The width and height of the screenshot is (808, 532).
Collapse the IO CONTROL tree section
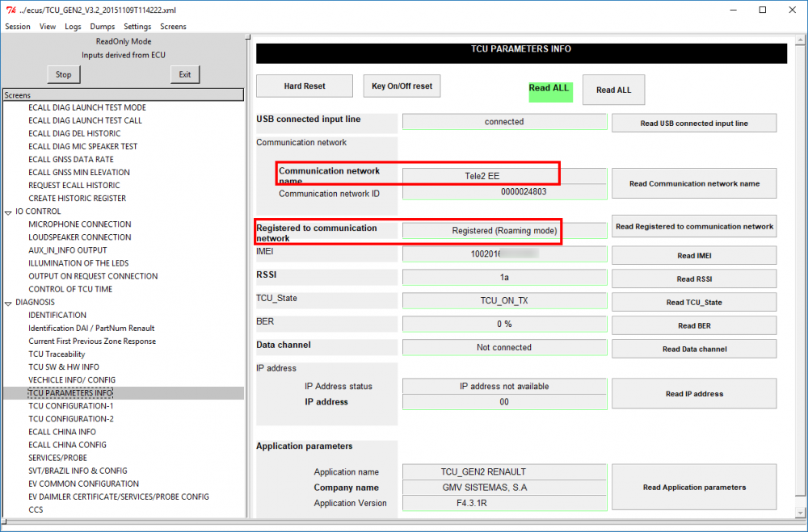pos(8,212)
